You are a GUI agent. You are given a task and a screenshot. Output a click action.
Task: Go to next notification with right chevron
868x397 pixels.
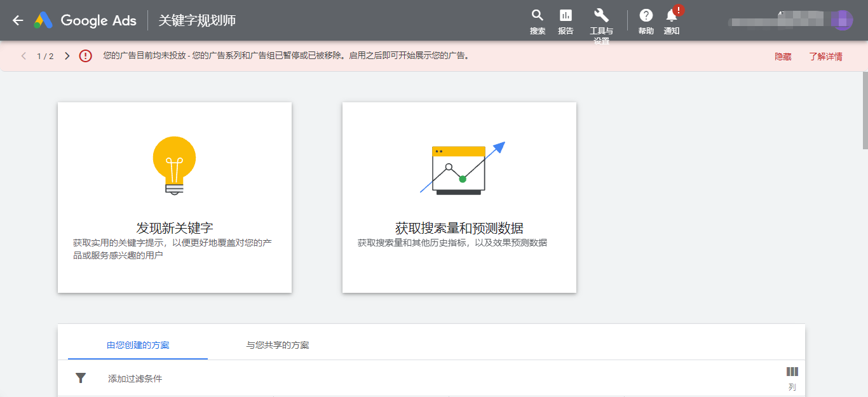coord(67,56)
